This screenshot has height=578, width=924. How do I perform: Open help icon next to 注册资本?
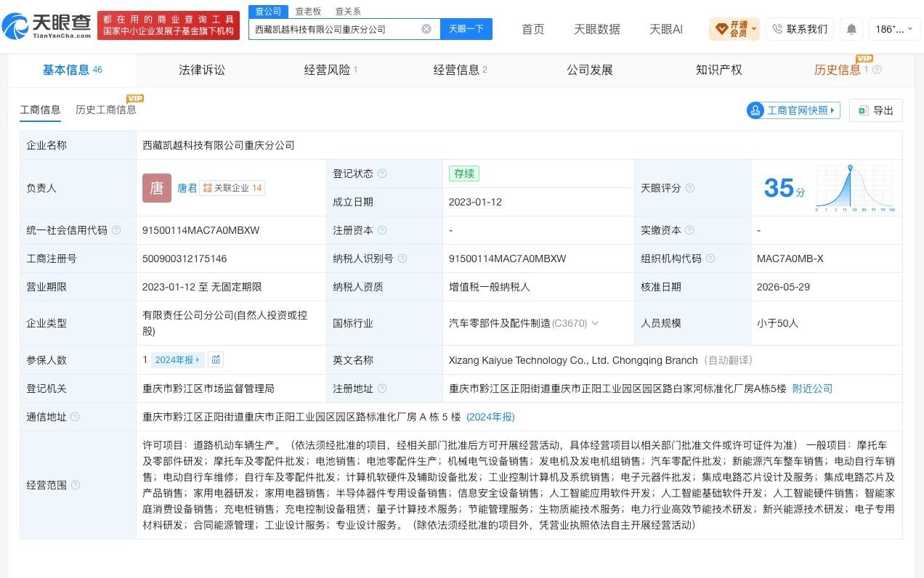point(382,230)
